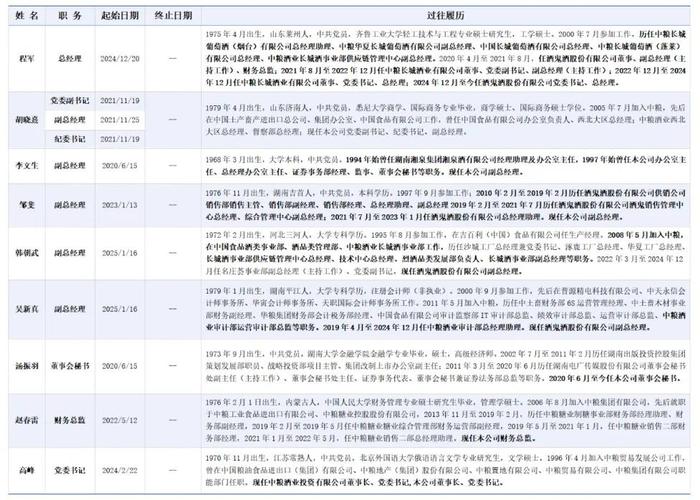Screen dimensions: 700x500
Task: Select the 总经理 position cell
Action: pyautogui.click(x=70, y=58)
